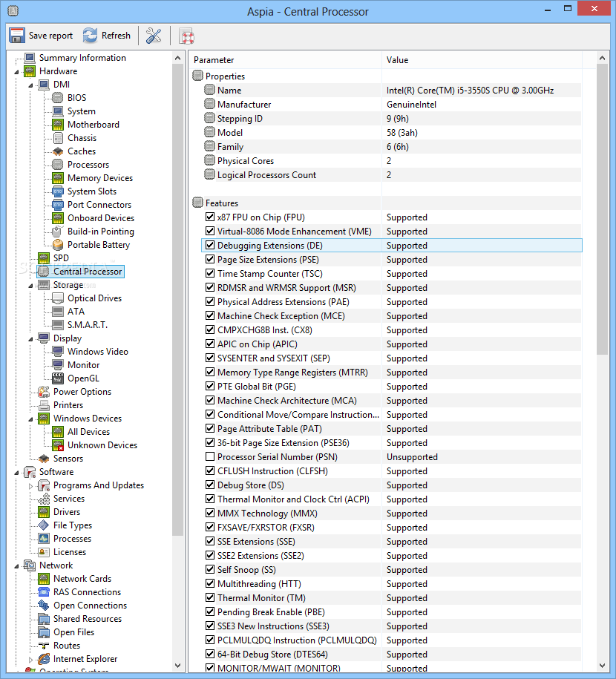Click the Services gears icon
The width and height of the screenshot is (616, 679).
pos(44,499)
